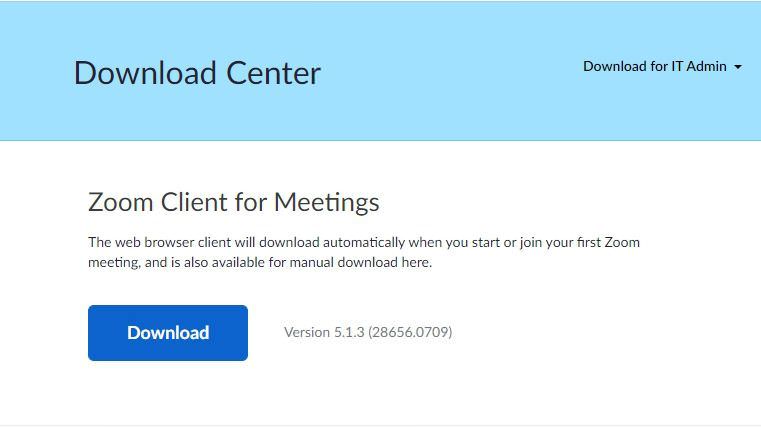
Task: Select the Download Center page heading
Action: [x=197, y=73]
